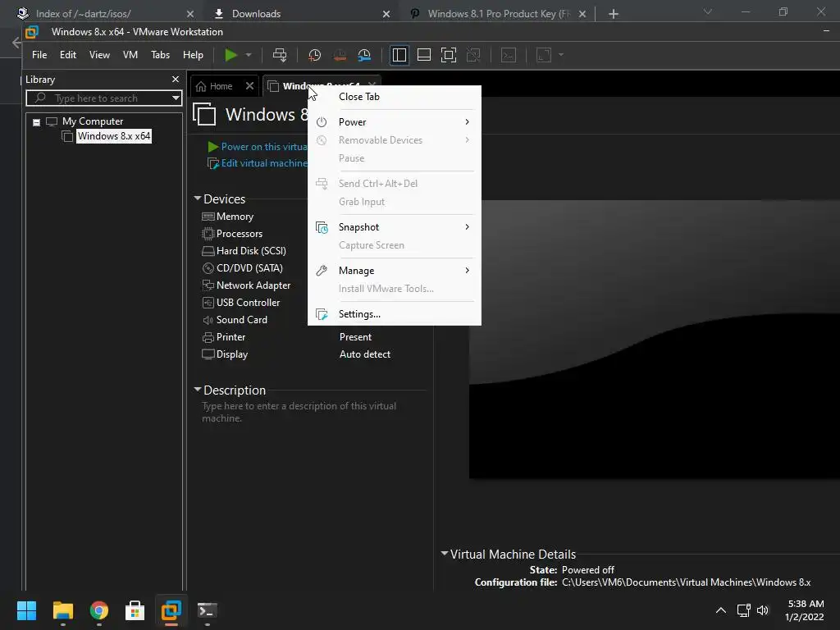
Task: Toggle the Show Library sidebar toolbar icon
Action: coord(399,55)
